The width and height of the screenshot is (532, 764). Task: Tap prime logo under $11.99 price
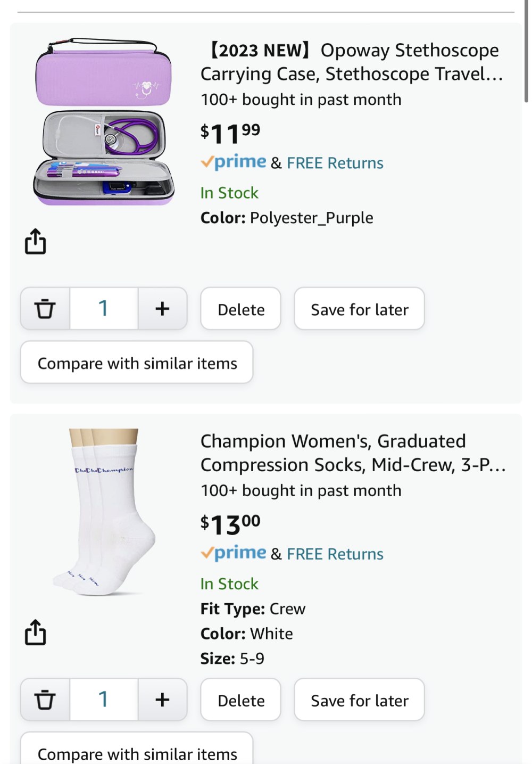233,162
